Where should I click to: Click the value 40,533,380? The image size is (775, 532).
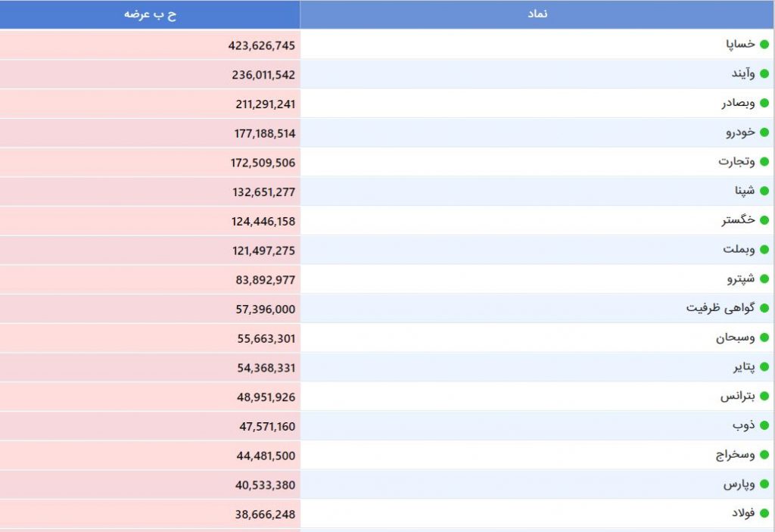pos(266,486)
